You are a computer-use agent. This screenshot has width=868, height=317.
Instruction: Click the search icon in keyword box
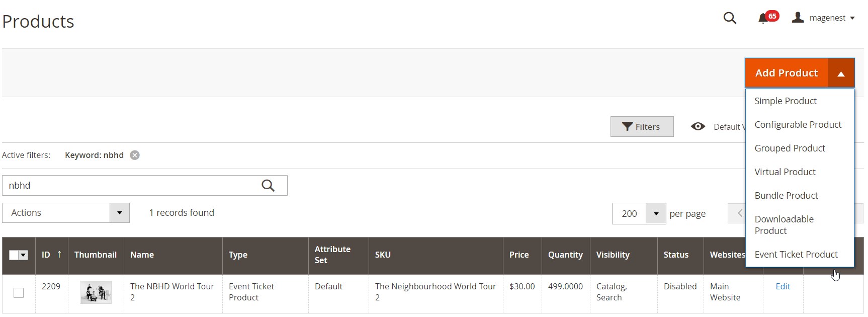coord(268,186)
